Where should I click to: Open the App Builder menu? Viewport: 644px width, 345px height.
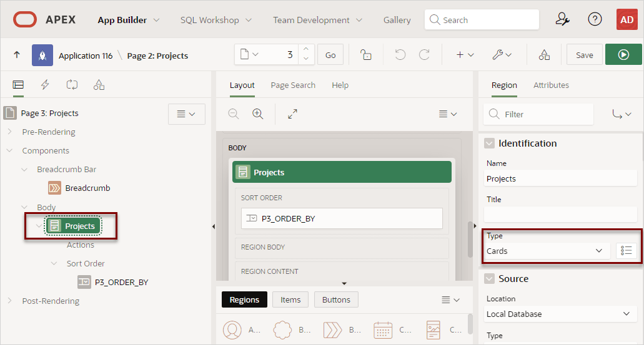pos(128,20)
